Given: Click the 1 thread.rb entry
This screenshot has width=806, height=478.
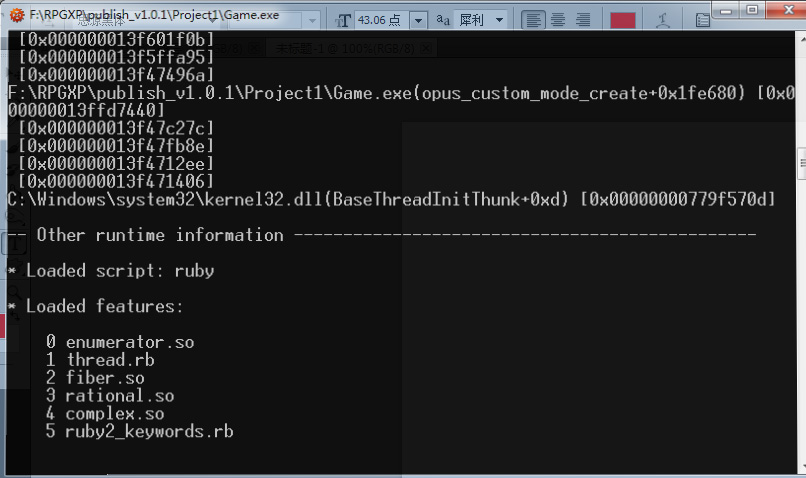Looking at the screenshot, I should point(101,360).
